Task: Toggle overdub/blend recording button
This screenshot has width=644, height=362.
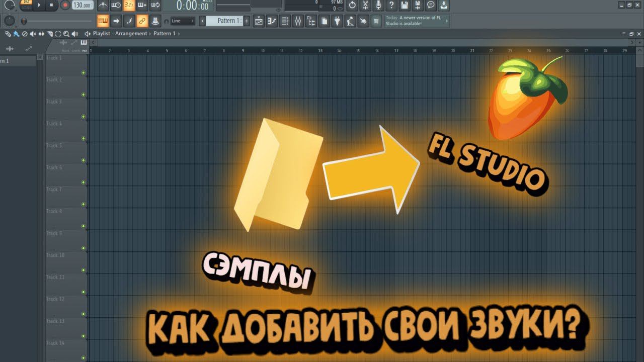Action: coord(142,5)
